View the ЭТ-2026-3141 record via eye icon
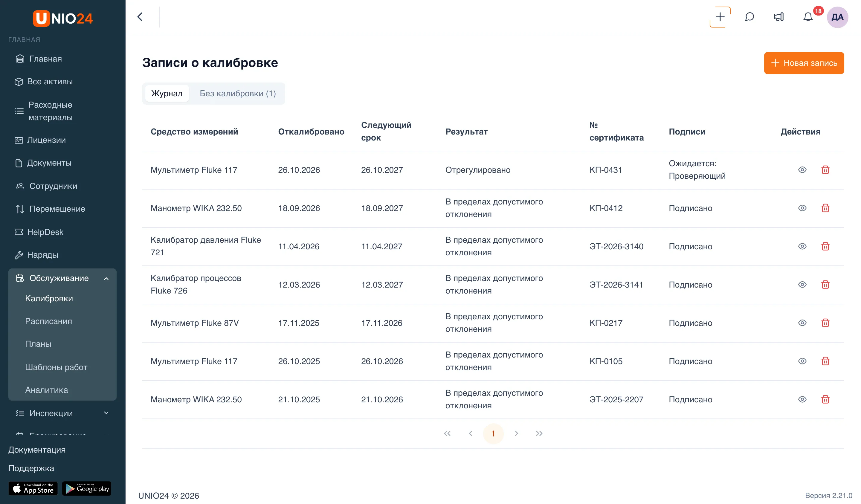Screen dimensions: 861x504 coord(802,285)
